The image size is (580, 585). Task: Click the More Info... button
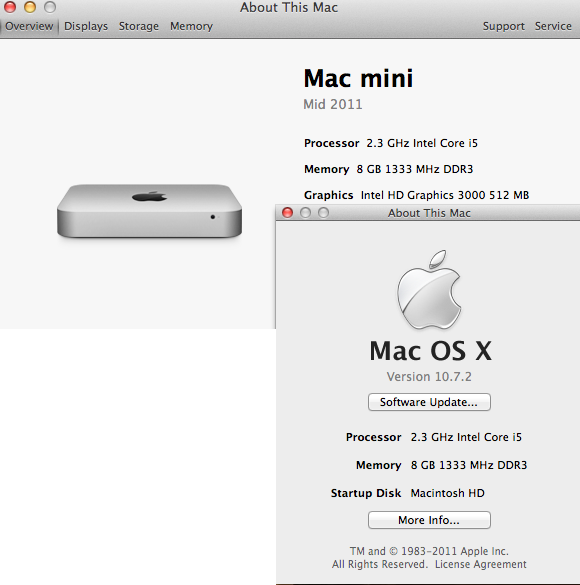click(429, 520)
